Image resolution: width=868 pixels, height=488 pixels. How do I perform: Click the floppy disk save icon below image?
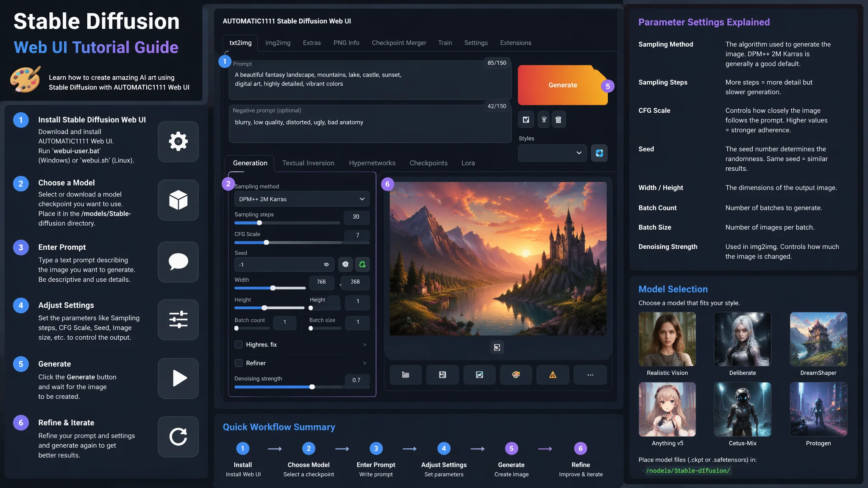click(x=442, y=375)
